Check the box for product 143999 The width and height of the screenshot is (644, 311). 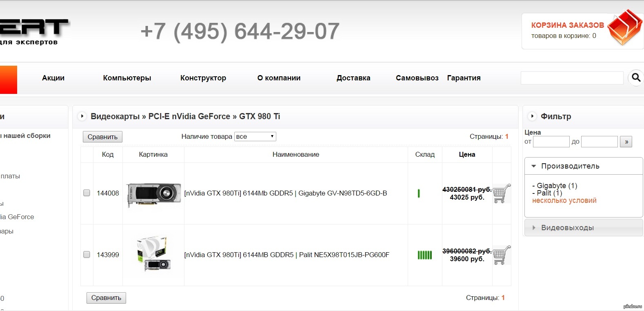(87, 254)
